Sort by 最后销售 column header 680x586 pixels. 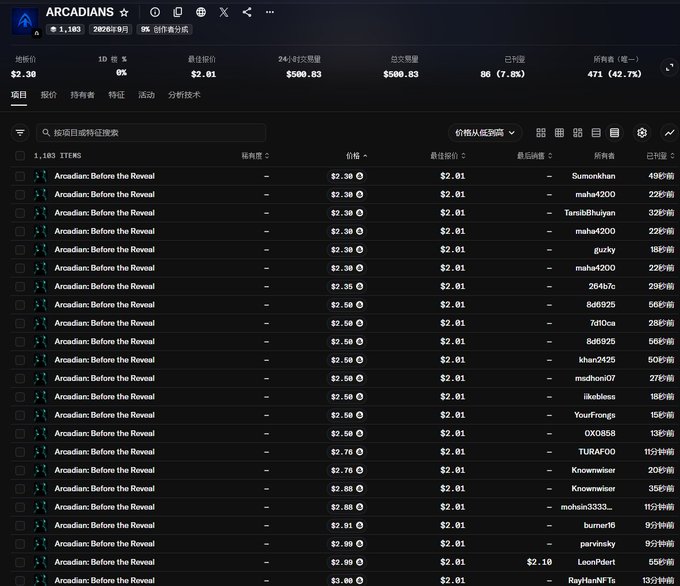click(534, 156)
